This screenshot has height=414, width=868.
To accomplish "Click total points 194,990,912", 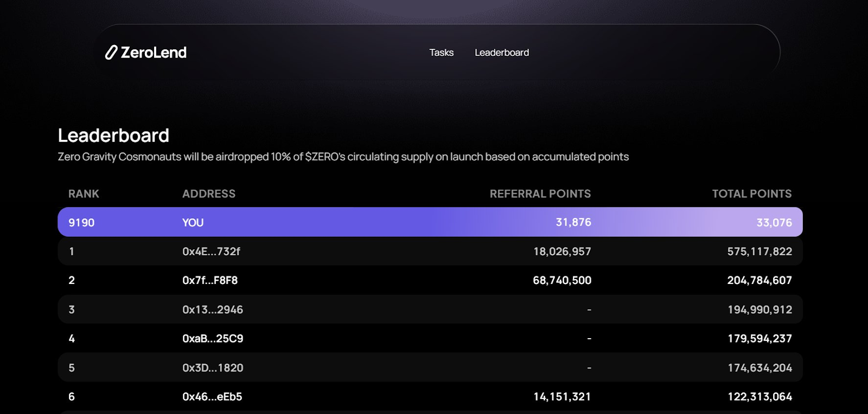I will coord(760,309).
